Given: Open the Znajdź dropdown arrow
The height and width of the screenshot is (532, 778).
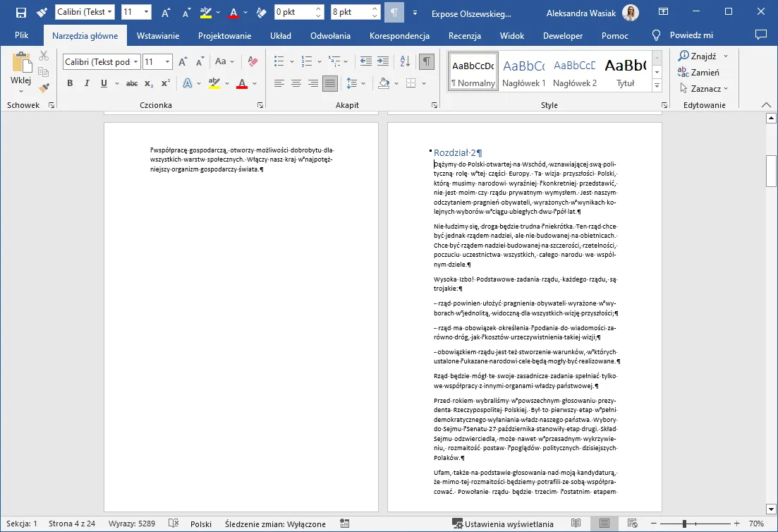Looking at the screenshot, I should click(x=726, y=56).
